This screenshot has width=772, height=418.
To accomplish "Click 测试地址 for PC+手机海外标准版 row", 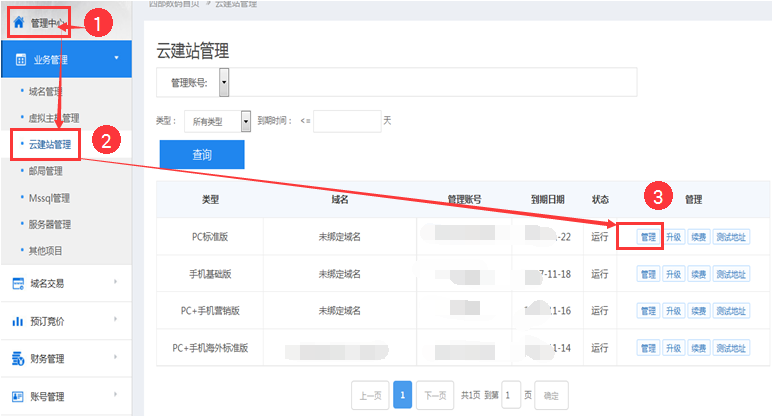I will pyautogui.click(x=731, y=348).
